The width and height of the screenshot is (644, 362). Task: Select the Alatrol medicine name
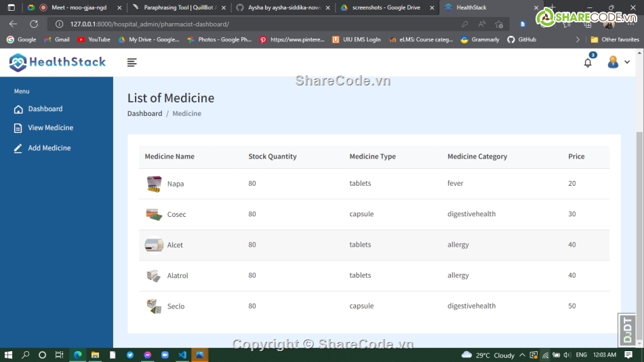tap(178, 275)
